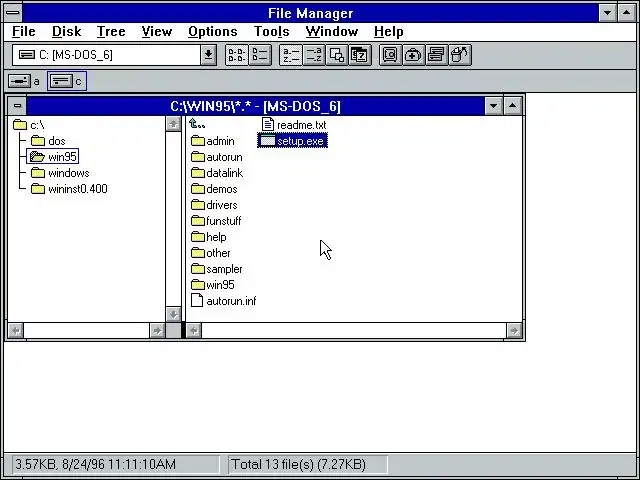Open the Help menu
The width and height of the screenshot is (640, 480).
[x=389, y=31]
